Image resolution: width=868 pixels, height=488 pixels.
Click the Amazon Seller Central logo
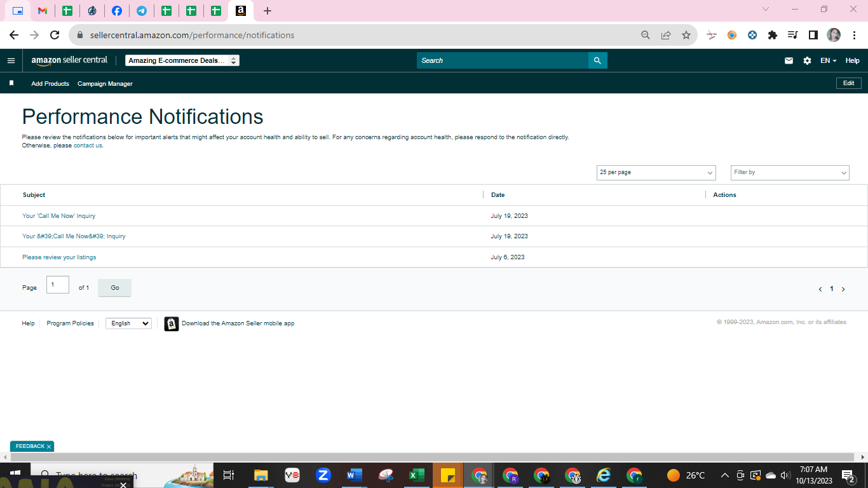70,60
